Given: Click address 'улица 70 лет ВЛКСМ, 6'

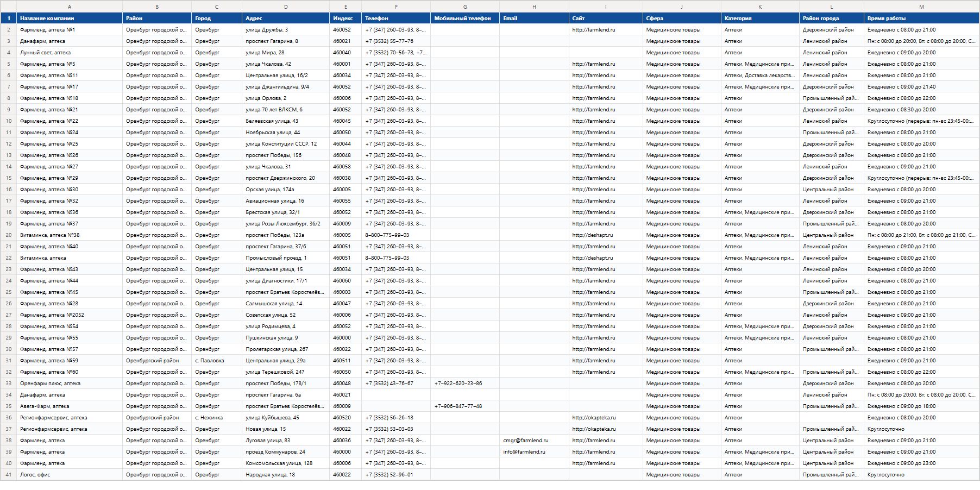Looking at the screenshot, I should click(x=286, y=110).
